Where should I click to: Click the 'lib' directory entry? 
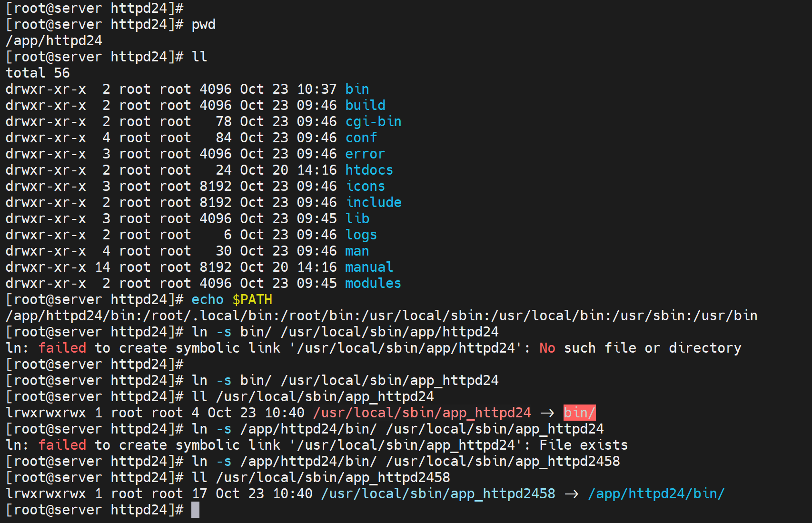(x=357, y=218)
